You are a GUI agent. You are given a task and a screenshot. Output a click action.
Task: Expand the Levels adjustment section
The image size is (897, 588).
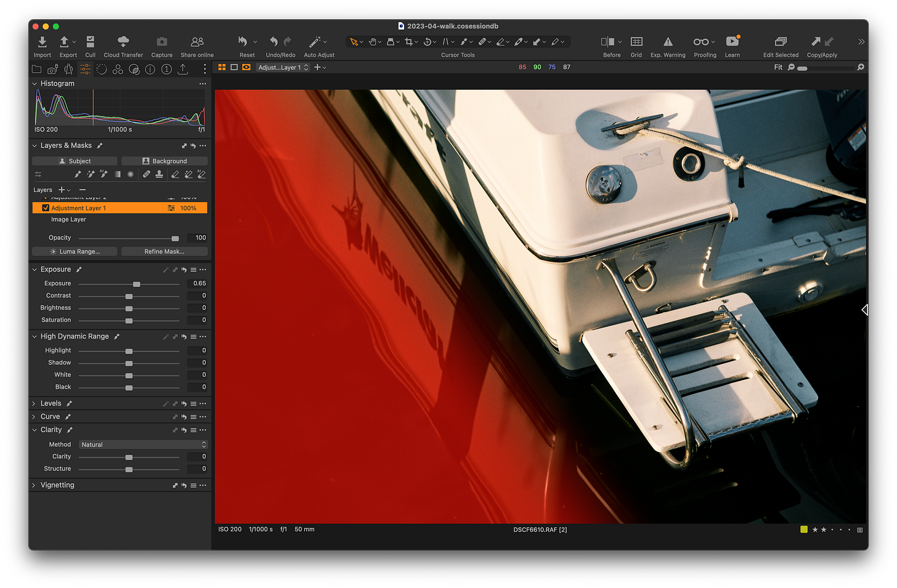[34, 403]
